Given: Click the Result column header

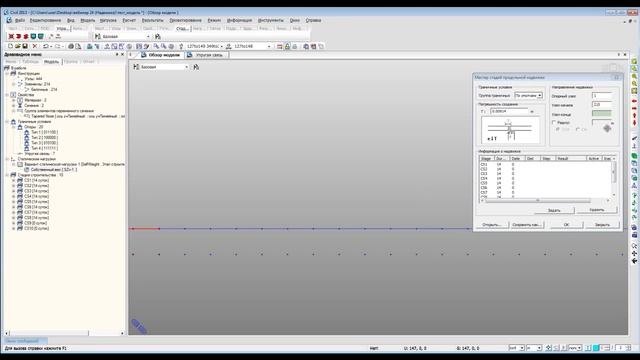Looking at the screenshot, I should [x=571, y=158].
